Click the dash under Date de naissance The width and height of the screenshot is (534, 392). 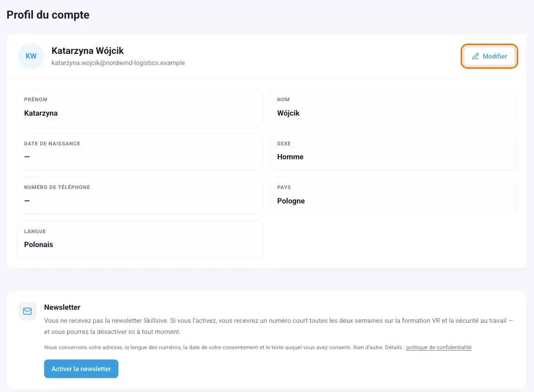pyautogui.click(x=27, y=157)
